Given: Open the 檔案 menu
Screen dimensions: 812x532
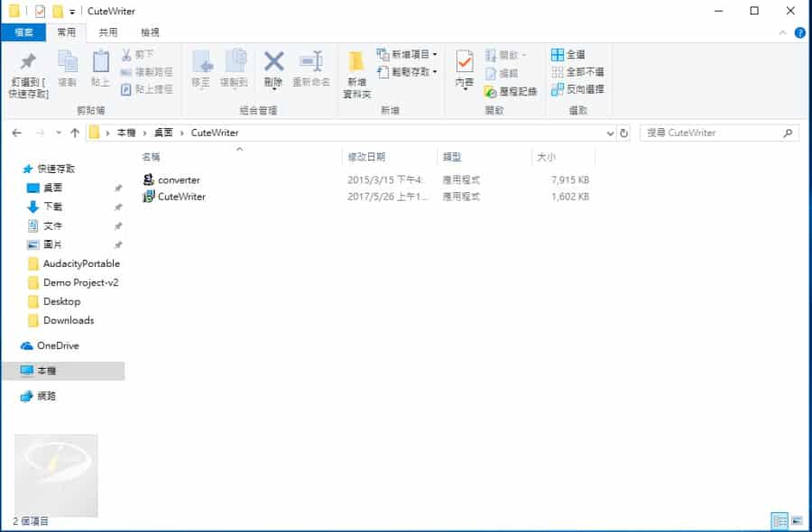Looking at the screenshot, I should 23,31.
